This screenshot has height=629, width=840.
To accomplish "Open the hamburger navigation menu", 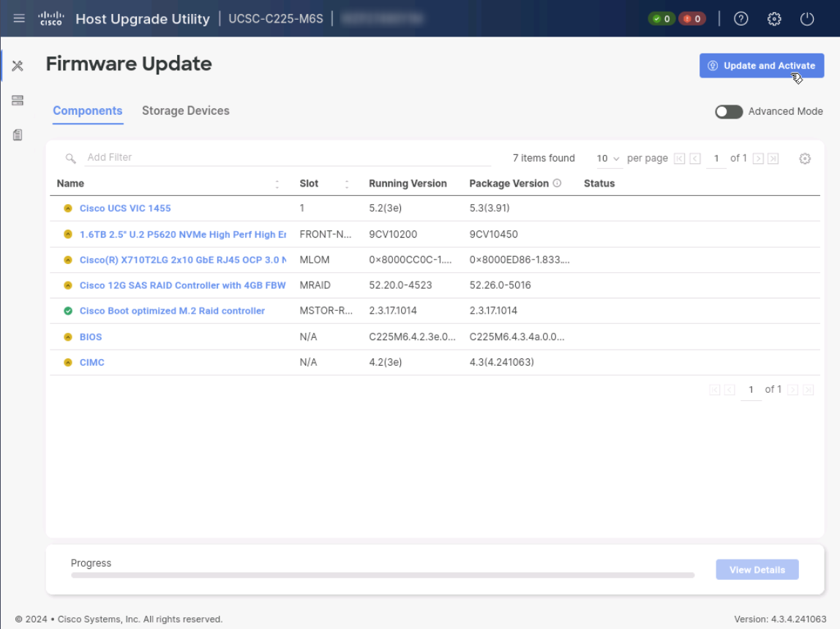I will (x=19, y=19).
